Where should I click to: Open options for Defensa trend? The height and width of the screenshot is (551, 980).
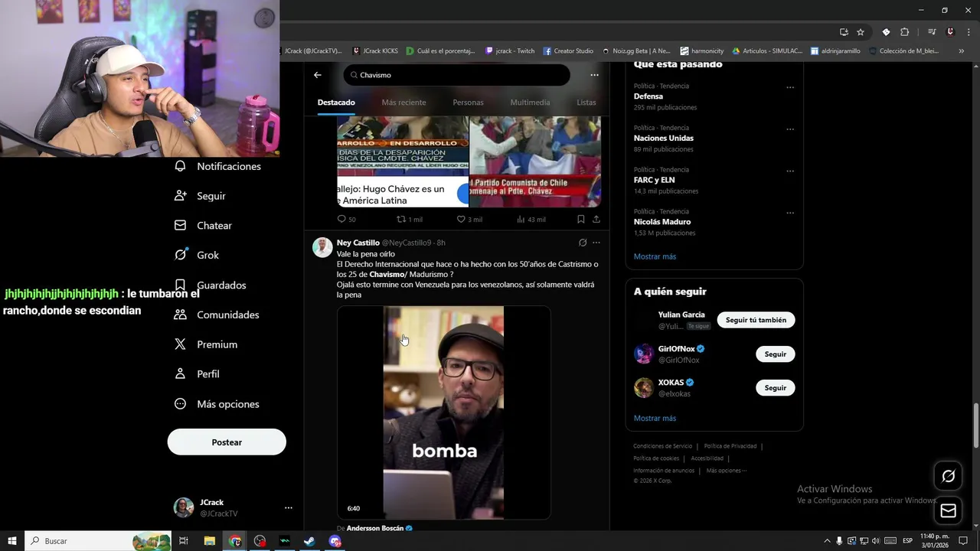[x=790, y=87]
